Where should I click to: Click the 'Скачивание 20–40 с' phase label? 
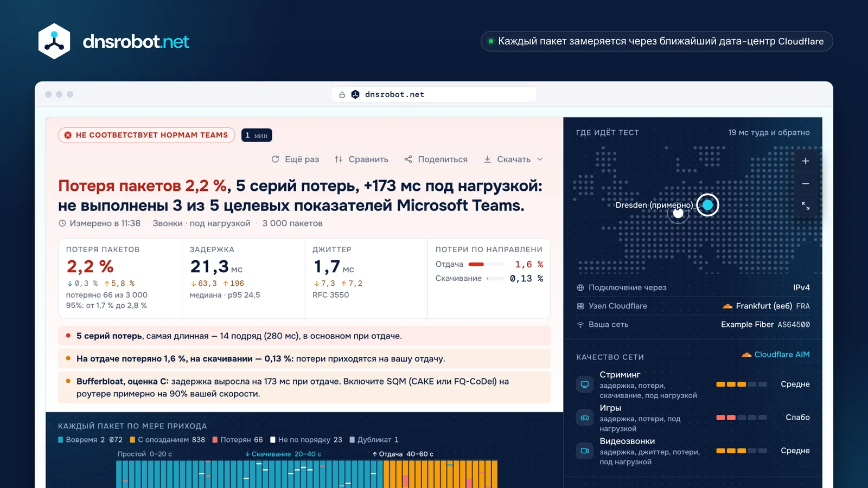click(283, 454)
